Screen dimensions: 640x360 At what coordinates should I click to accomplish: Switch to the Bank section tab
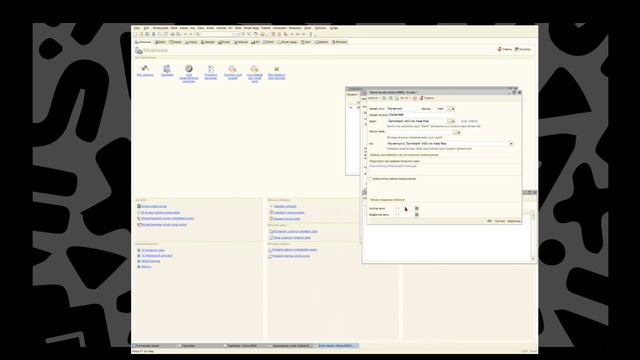click(x=160, y=42)
